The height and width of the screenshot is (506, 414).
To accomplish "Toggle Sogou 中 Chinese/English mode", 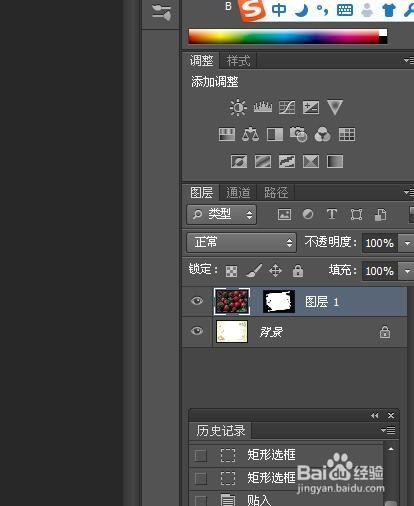I will tap(279, 10).
